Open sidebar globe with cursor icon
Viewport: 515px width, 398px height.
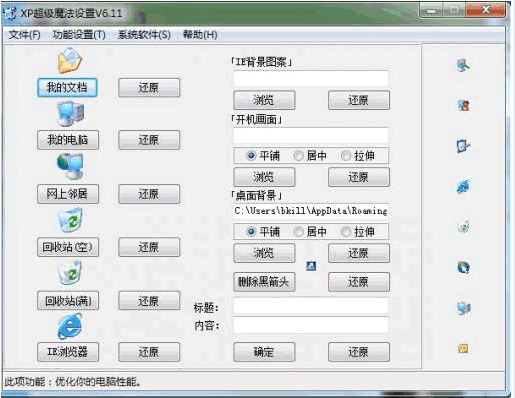click(463, 267)
